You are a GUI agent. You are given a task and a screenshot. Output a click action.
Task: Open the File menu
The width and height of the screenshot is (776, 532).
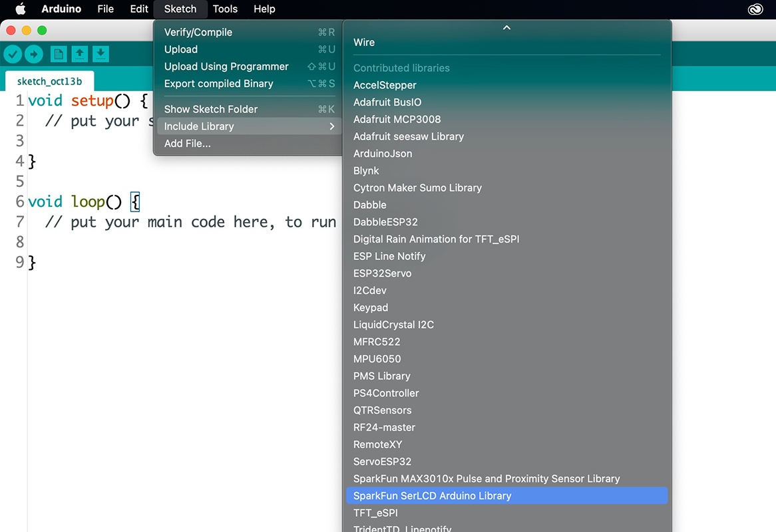tap(105, 9)
